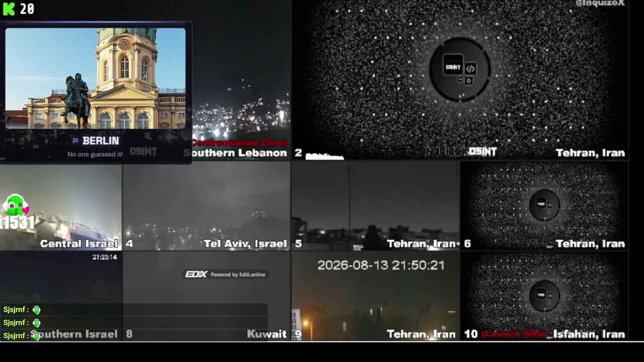Click the green alien headphone avatar
644x362 pixels.
[16, 206]
